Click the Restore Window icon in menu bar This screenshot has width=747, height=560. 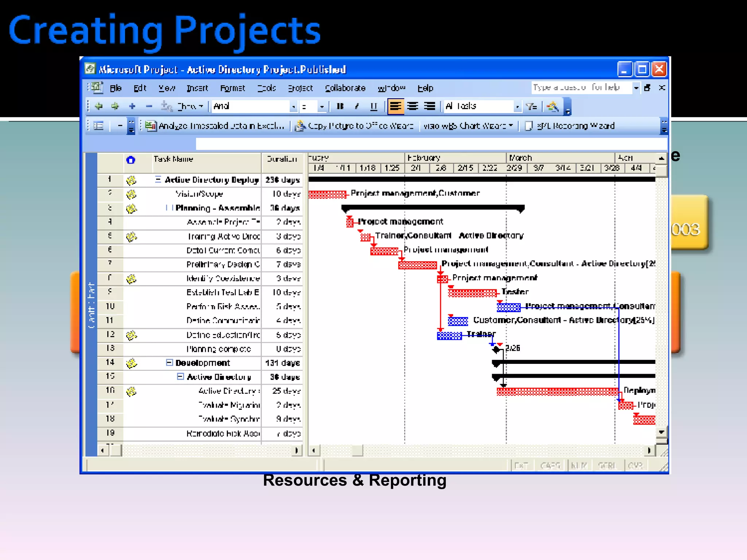[647, 87]
